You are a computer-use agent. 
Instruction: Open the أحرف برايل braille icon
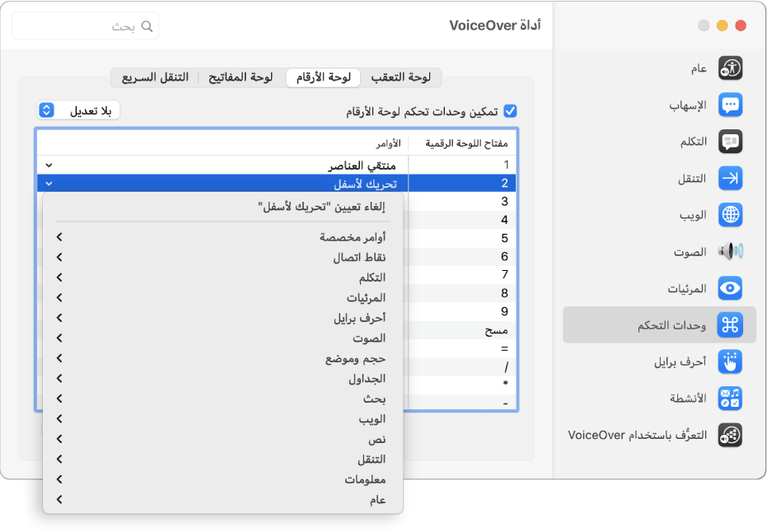(x=729, y=362)
